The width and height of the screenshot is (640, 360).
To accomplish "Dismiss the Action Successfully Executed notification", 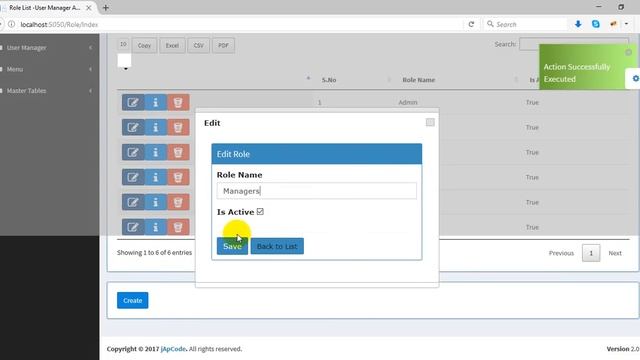I will pyautogui.click(x=629, y=52).
